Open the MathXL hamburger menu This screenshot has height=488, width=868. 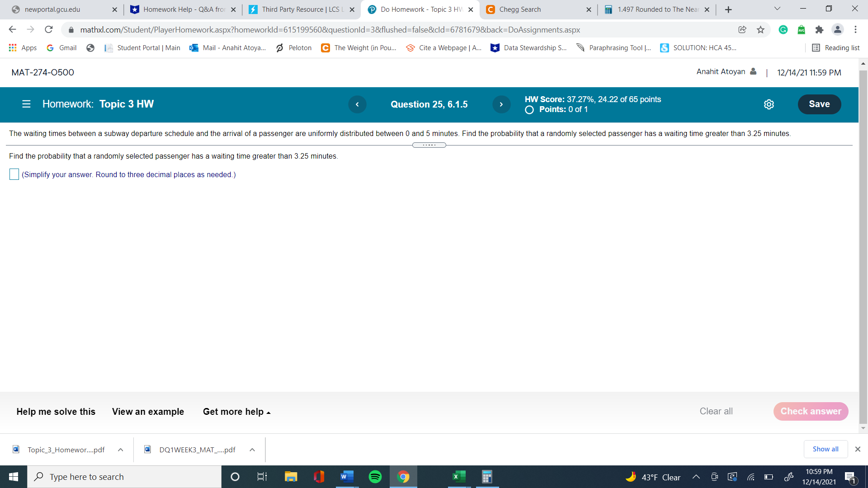[x=26, y=104]
